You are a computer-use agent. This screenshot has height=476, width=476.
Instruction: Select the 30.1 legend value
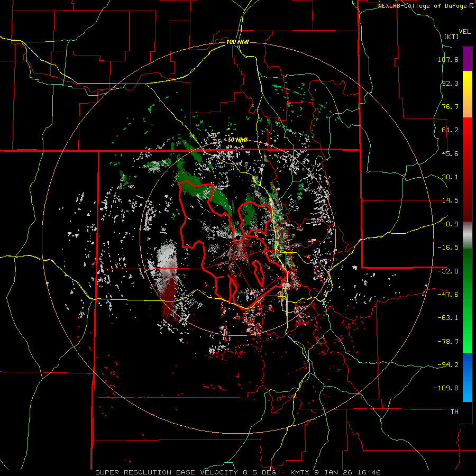(450, 177)
